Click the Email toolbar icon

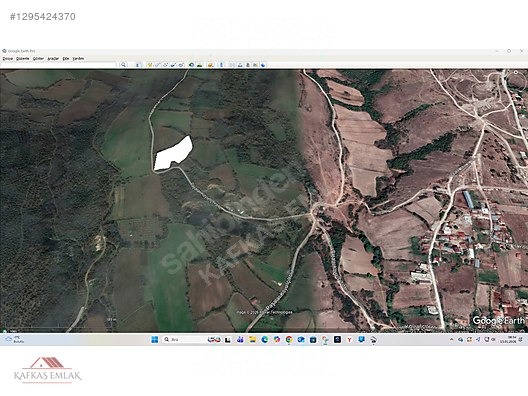231,65
